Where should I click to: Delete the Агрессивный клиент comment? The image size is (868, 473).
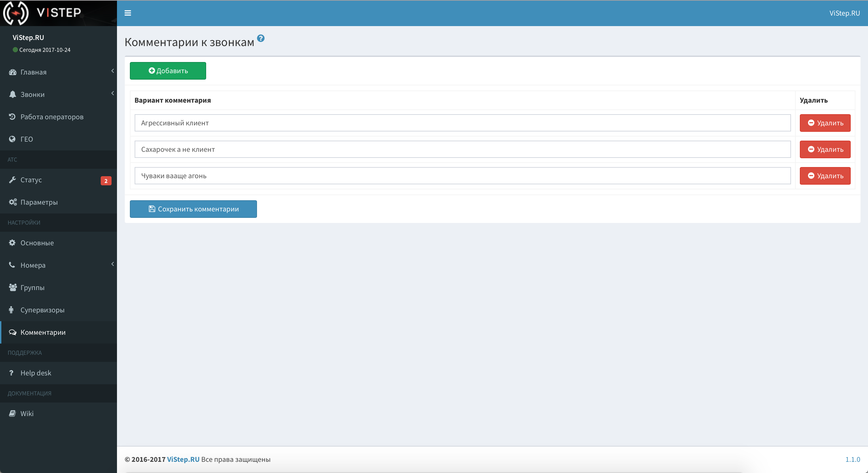825,123
